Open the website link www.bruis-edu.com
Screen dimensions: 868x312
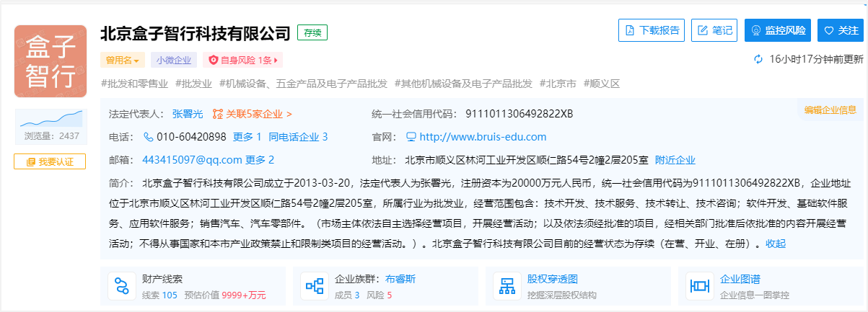coord(482,137)
